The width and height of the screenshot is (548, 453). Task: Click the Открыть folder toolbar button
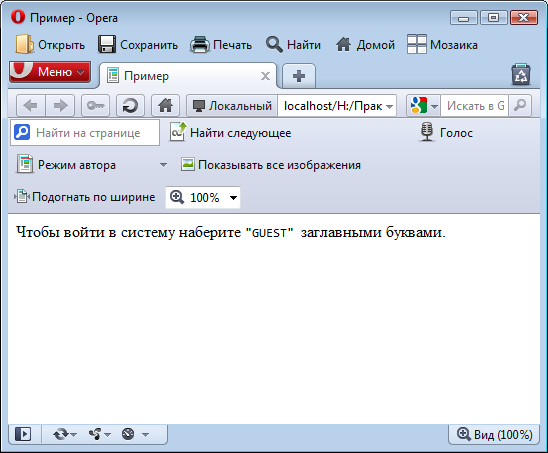coord(50,45)
